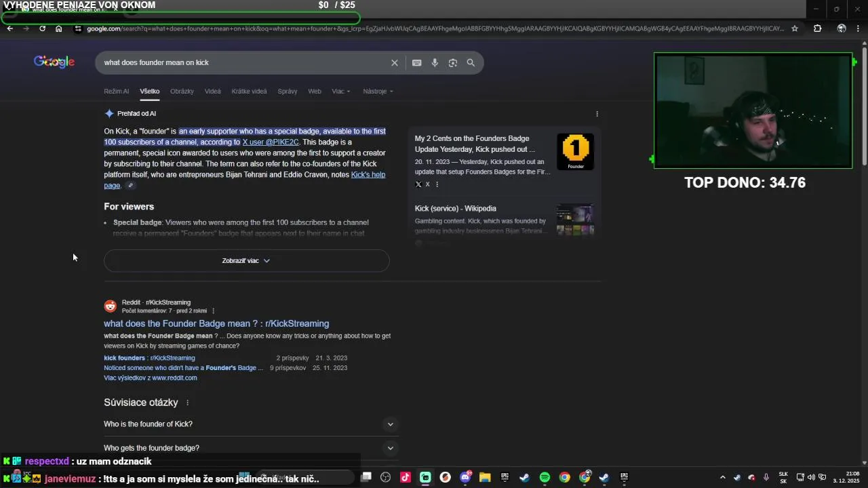Open 'Krátke videá' tab

[249, 91]
